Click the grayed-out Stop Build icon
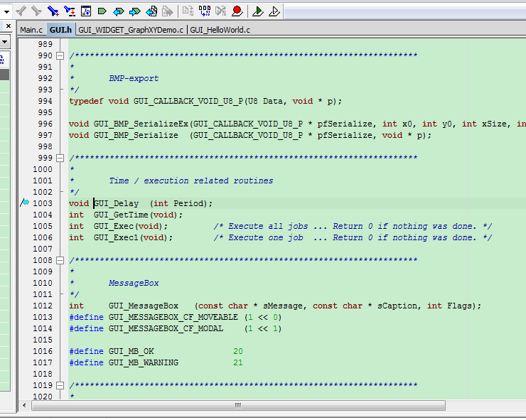 [x=221, y=11]
